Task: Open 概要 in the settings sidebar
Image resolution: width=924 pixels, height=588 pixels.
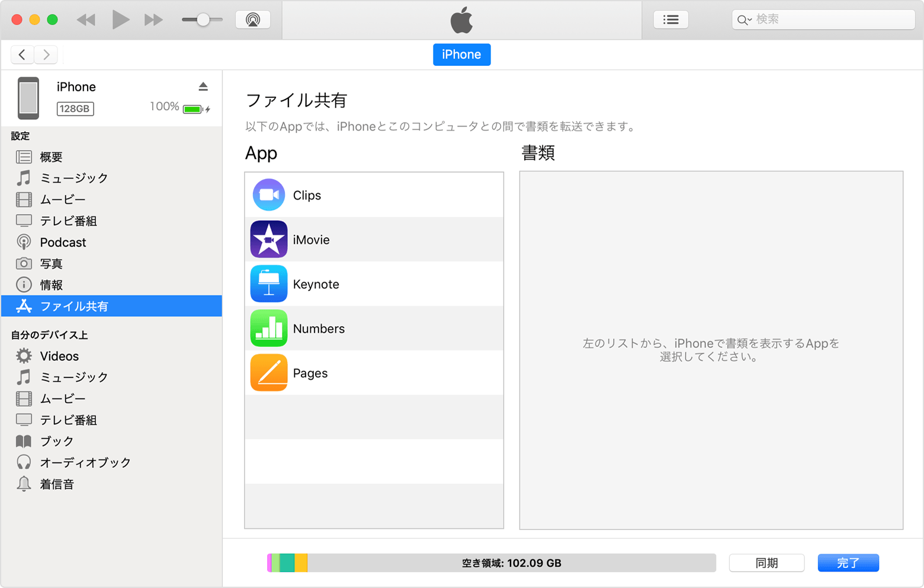Action: click(x=111, y=157)
